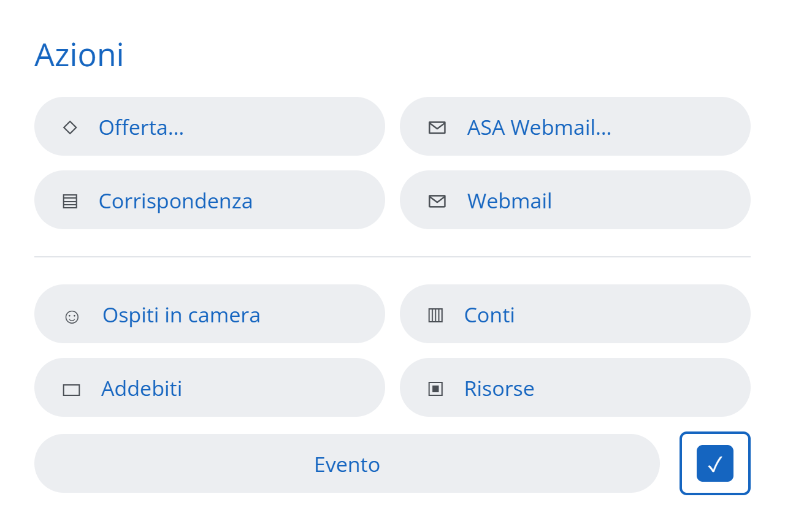Click the lined-list icon beside Corrispondenza
785x532 pixels.
click(70, 201)
